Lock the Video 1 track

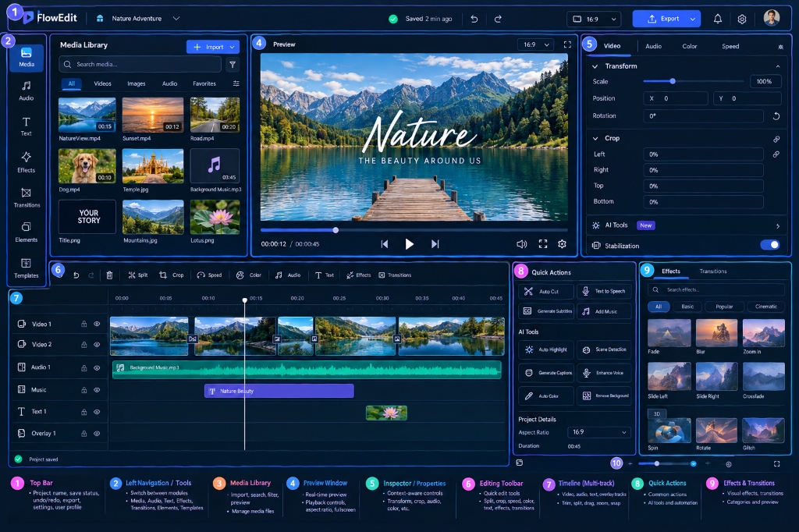point(83,324)
